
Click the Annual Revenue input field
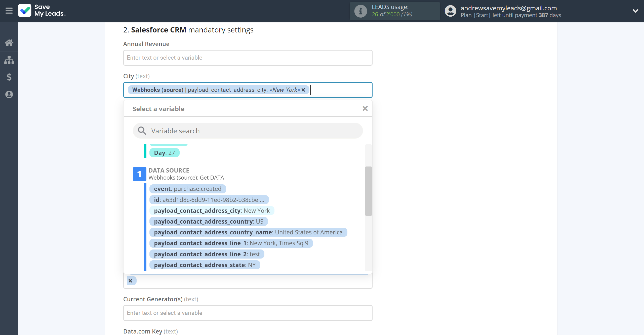click(x=248, y=58)
